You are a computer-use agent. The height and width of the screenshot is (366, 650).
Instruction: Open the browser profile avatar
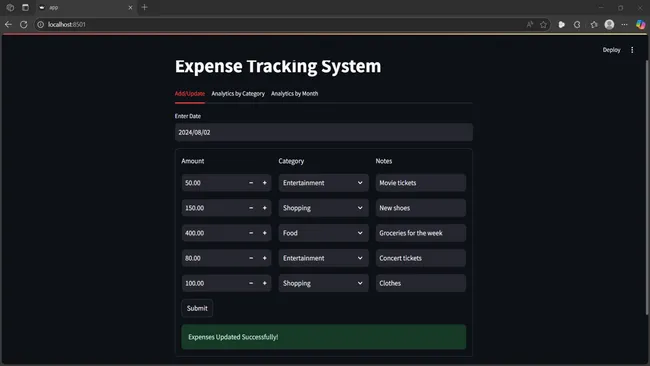coord(609,24)
